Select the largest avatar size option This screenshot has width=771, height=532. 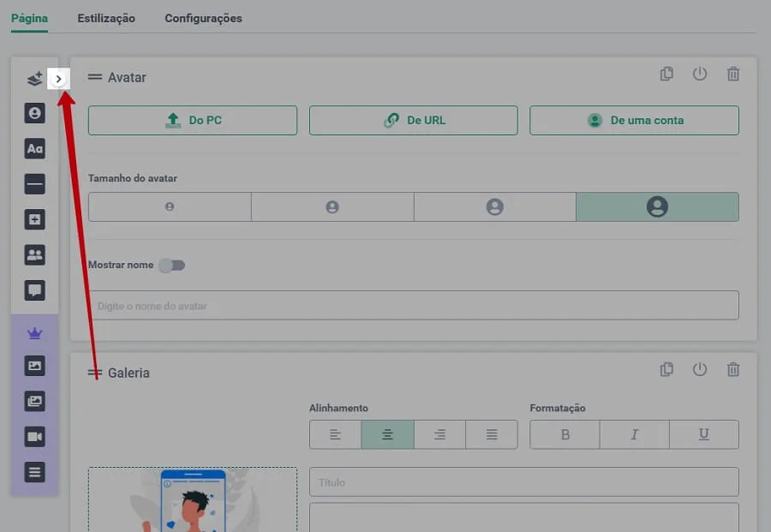click(656, 206)
